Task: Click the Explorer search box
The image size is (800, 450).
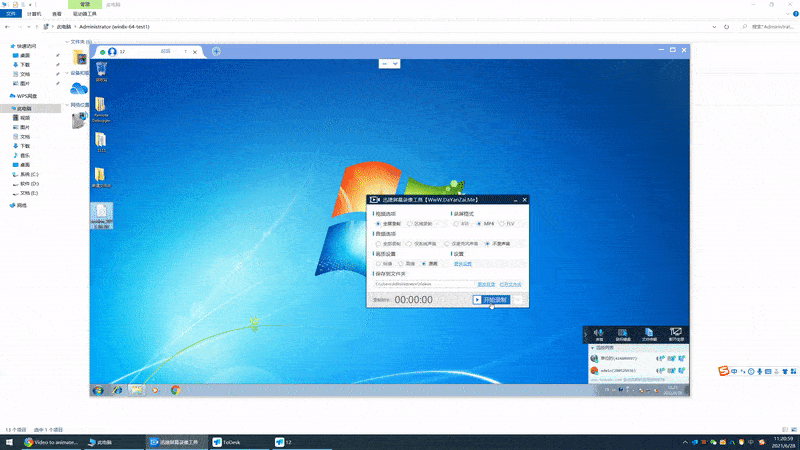Action: (769, 27)
